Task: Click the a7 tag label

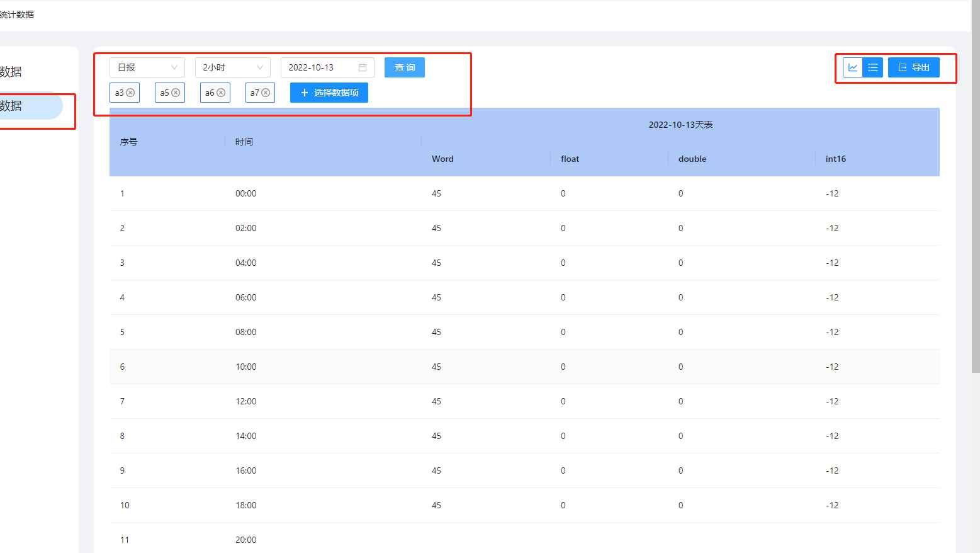Action: [x=254, y=93]
